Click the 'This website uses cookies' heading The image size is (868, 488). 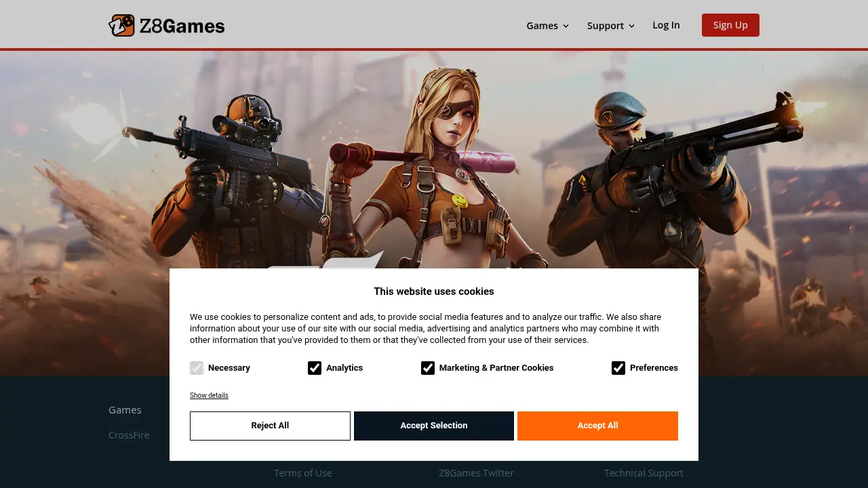coord(434,291)
